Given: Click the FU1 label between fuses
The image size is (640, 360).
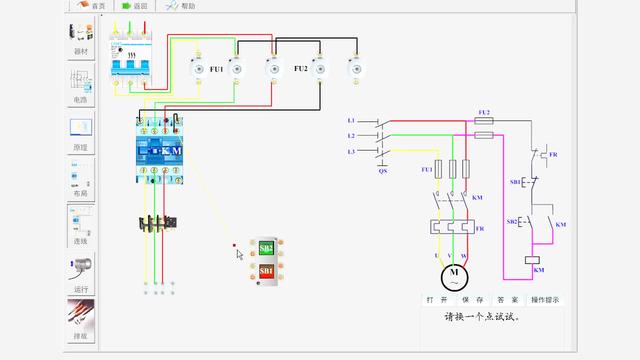Looking at the screenshot, I should (x=217, y=69).
